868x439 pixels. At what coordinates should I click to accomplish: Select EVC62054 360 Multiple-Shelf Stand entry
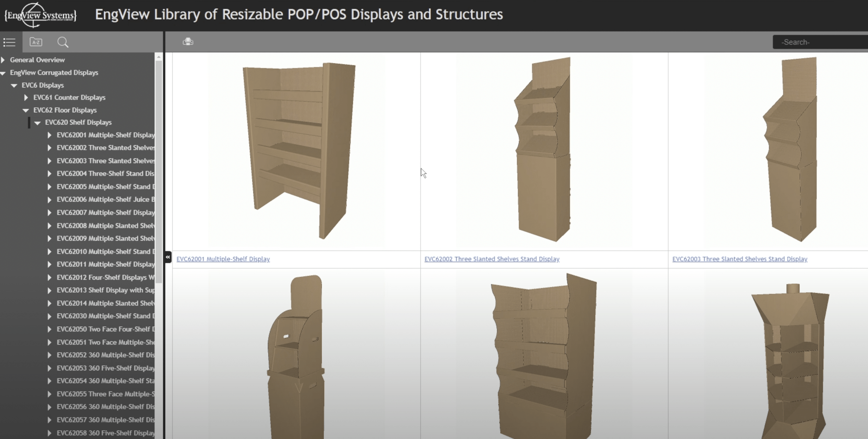(x=106, y=381)
